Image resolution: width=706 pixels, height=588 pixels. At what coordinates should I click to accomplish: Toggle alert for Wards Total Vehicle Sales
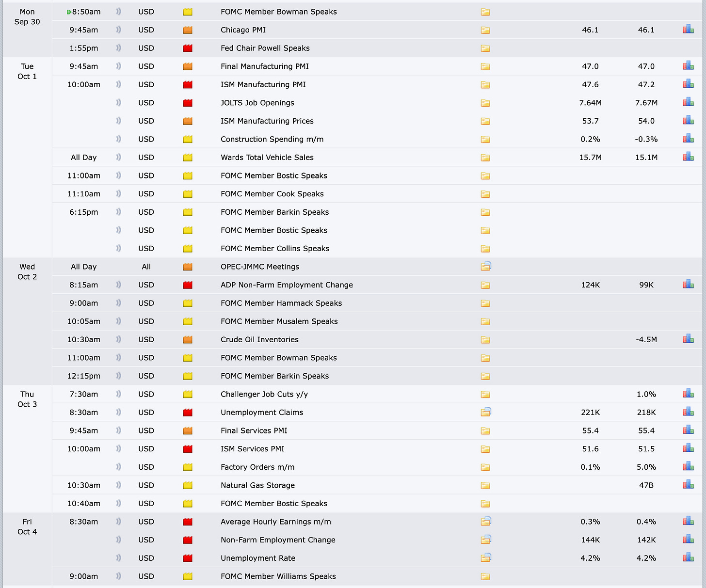coord(119,157)
